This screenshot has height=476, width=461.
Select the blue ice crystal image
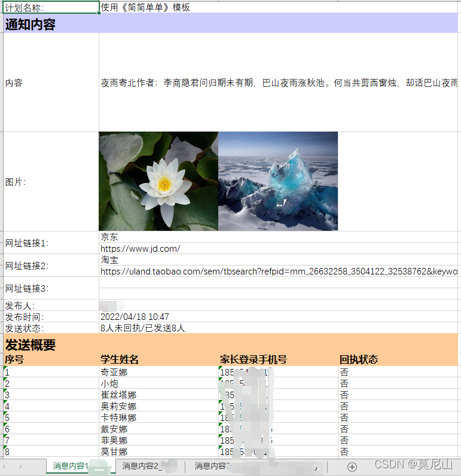click(278, 181)
